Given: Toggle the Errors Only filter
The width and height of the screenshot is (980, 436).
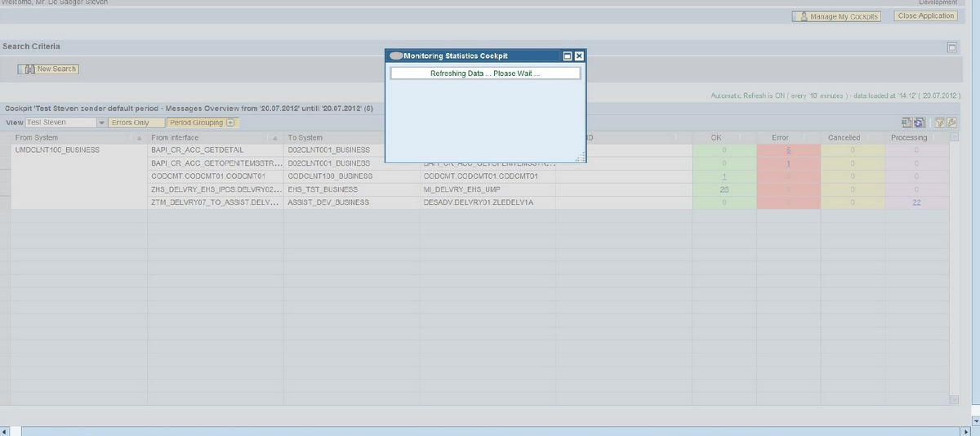Looking at the screenshot, I should (x=136, y=122).
